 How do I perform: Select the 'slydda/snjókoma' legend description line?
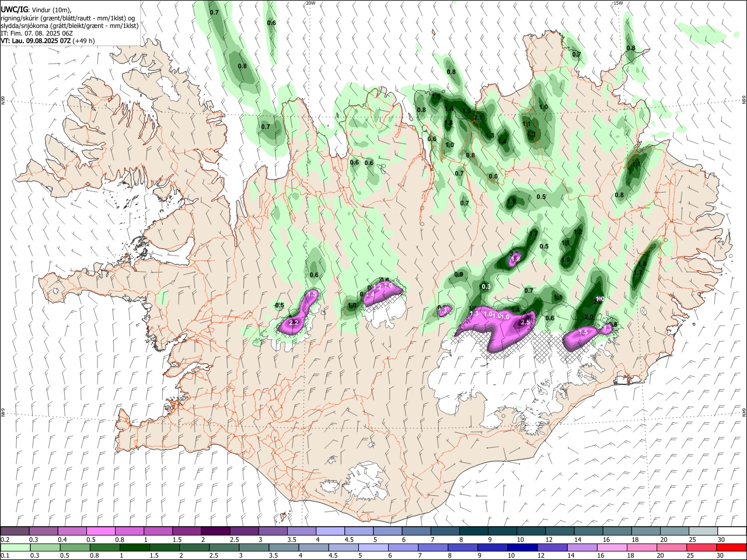coord(69,26)
